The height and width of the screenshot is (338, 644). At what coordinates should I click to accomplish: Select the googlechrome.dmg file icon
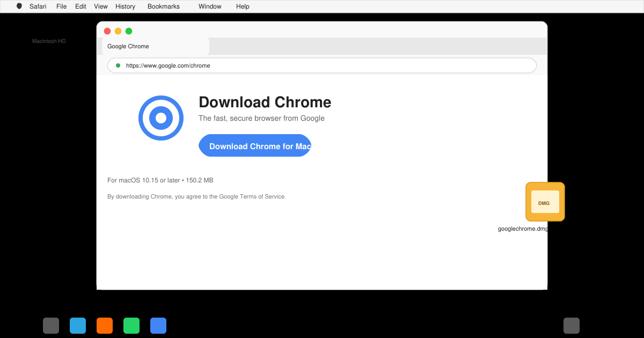545,202
